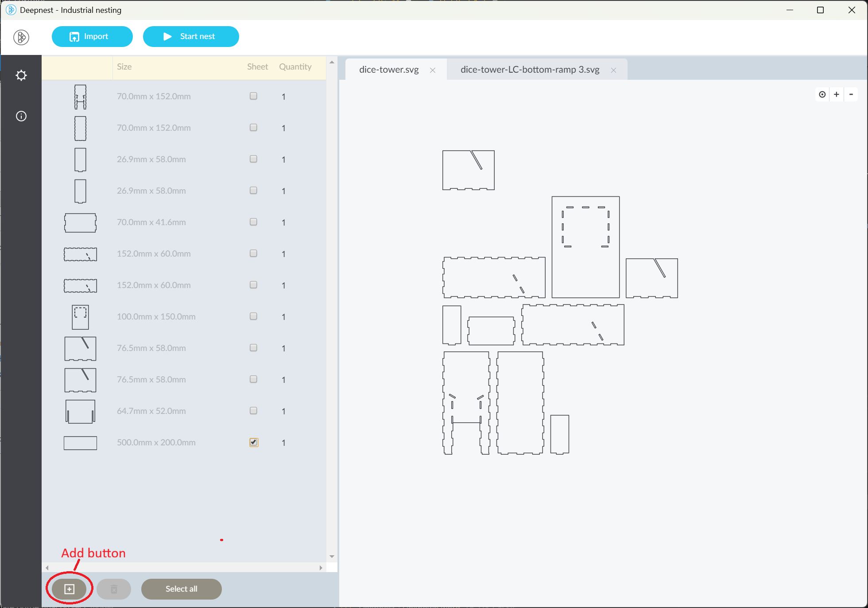This screenshot has height=608, width=868.
Task: Uncheck the Sheet box for the 500.0mm x 200.0mm part
Action: pyautogui.click(x=254, y=442)
